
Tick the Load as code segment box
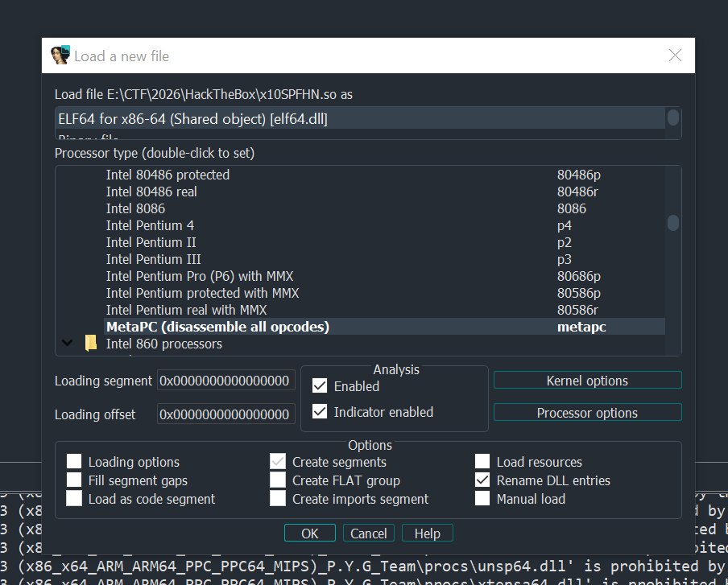pyautogui.click(x=74, y=499)
